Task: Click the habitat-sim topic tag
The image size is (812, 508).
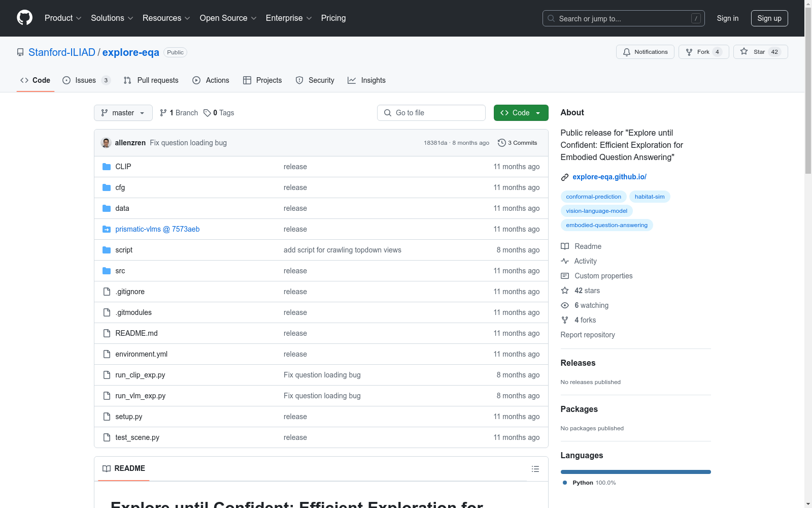Action: 650,197
